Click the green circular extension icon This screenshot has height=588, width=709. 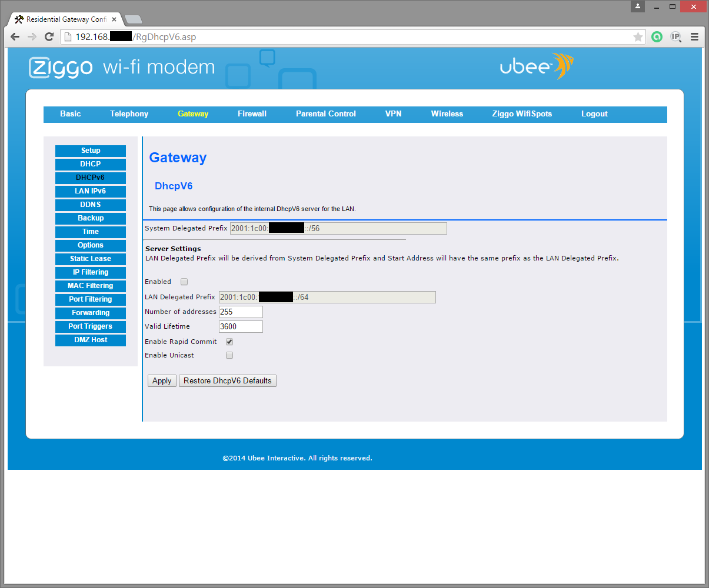[x=657, y=37]
